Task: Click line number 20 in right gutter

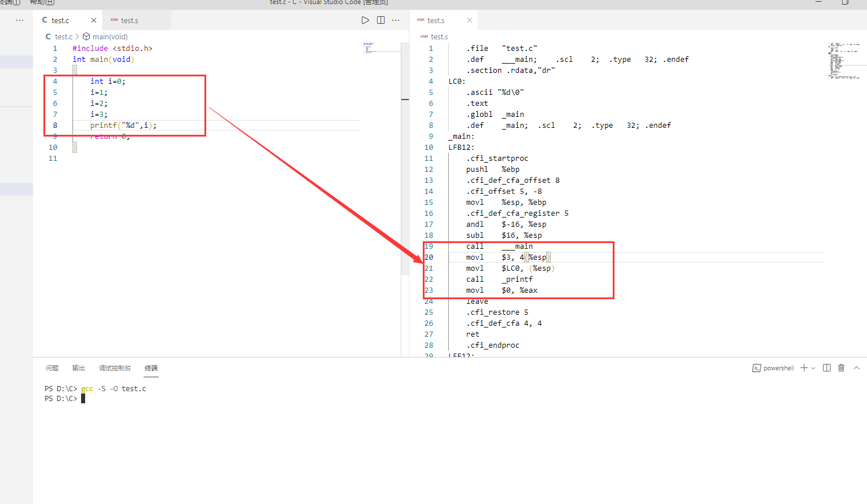Action: click(429, 257)
